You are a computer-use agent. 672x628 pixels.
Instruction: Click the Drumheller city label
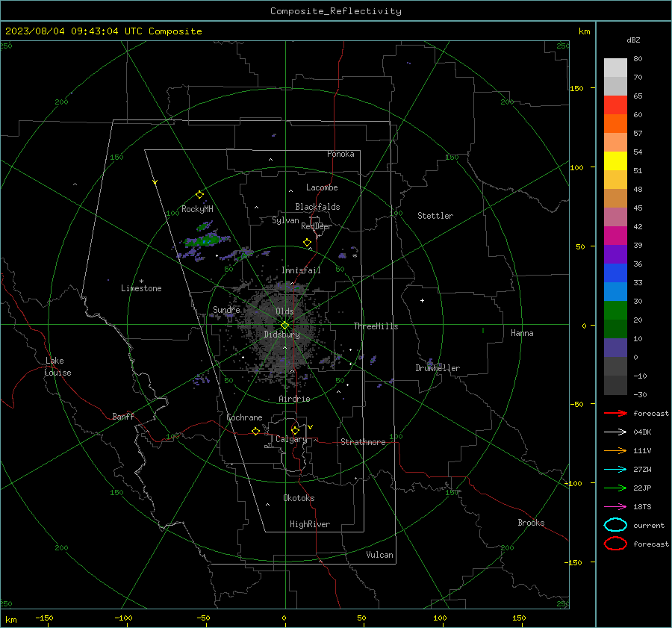(x=438, y=368)
